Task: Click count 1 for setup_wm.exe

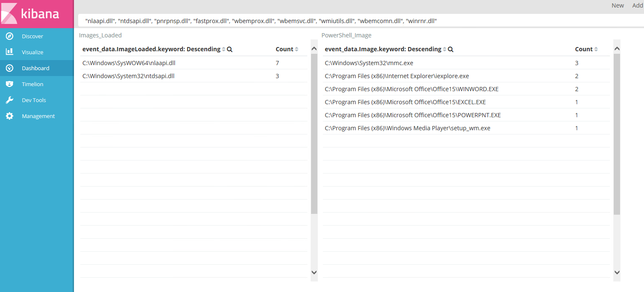Action: [x=577, y=128]
